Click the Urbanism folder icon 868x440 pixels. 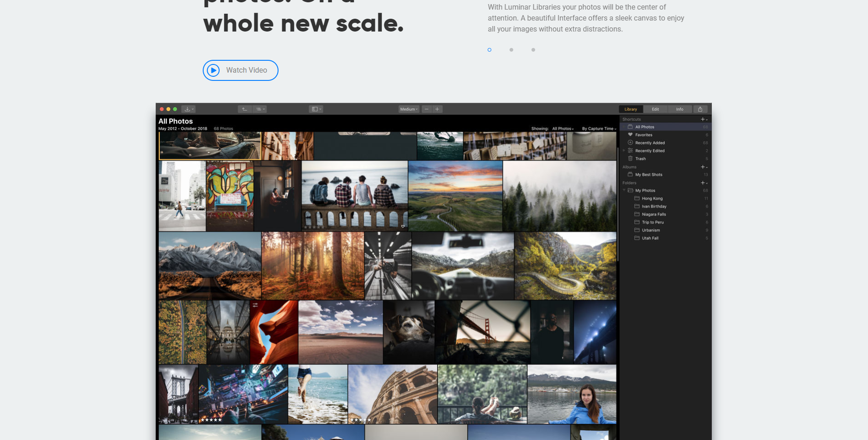pyautogui.click(x=637, y=230)
